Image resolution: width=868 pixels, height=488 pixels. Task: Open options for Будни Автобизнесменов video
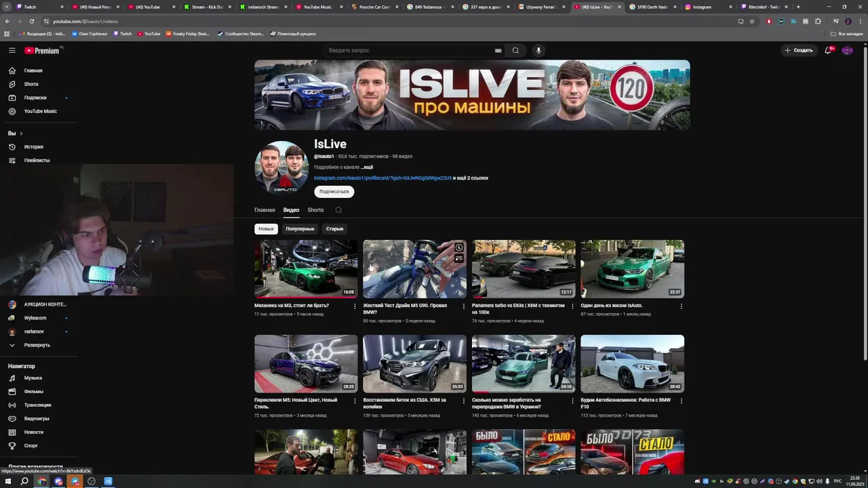[682, 401]
